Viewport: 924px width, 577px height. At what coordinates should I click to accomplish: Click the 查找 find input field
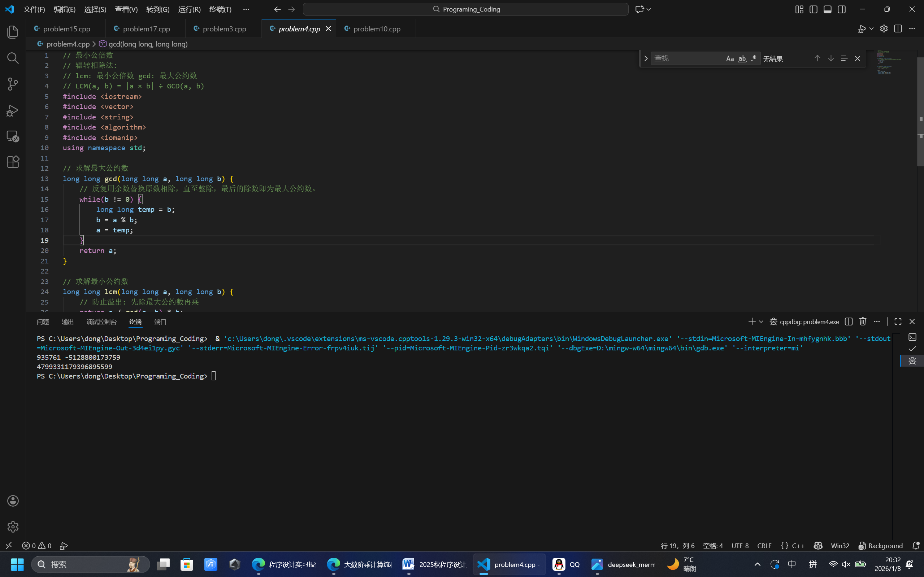pyautogui.click(x=686, y=58)
